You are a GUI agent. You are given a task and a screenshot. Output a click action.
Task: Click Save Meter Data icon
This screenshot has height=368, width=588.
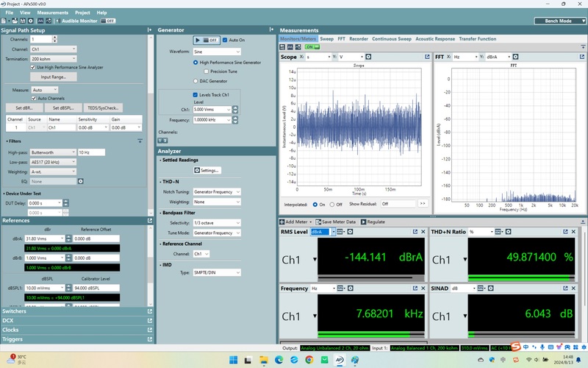tap(318, 222)
